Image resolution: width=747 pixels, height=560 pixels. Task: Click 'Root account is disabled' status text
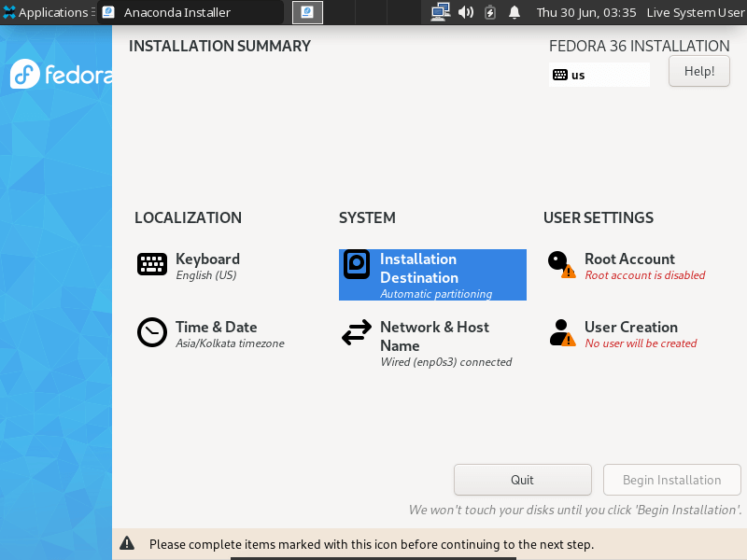[x=645, y=275]
